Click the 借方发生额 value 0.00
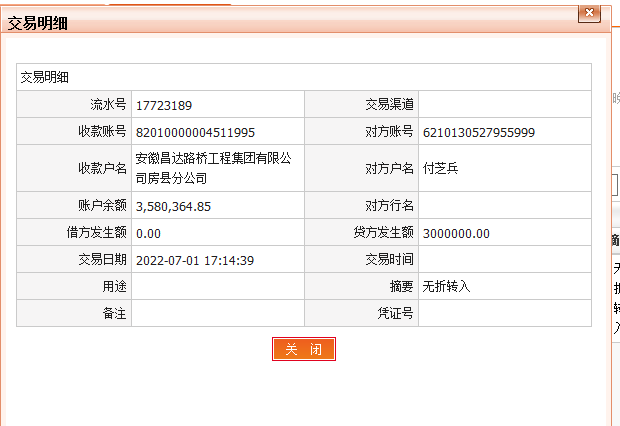Image resolution: width=620 pixels, height=426 pixels. coord(148,234)
